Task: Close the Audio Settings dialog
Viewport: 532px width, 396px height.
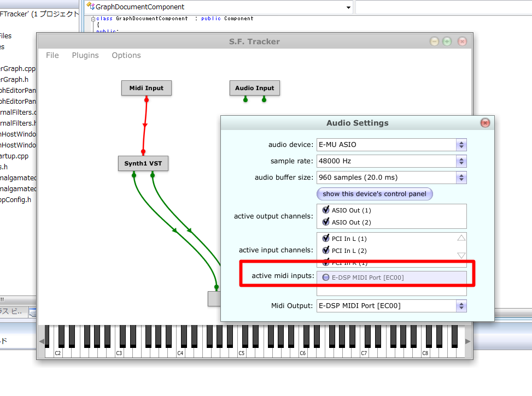Action: [x=485, y=123]
